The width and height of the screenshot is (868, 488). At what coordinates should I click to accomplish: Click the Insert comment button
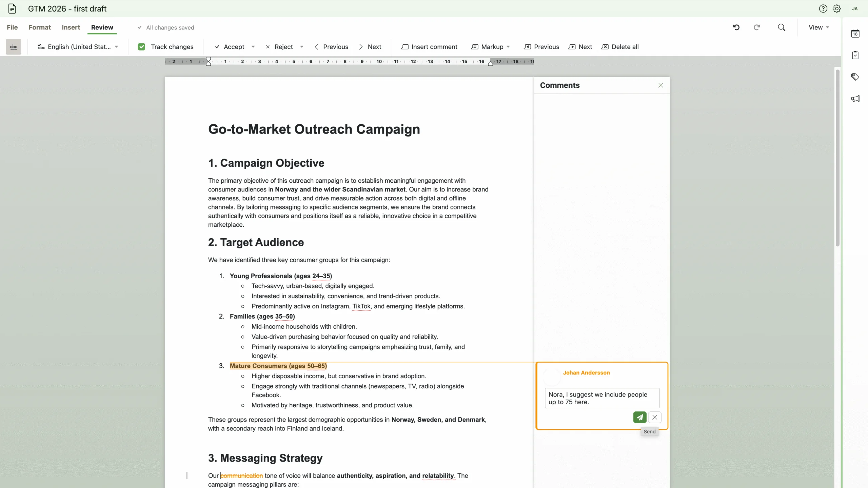coord(429,47)
